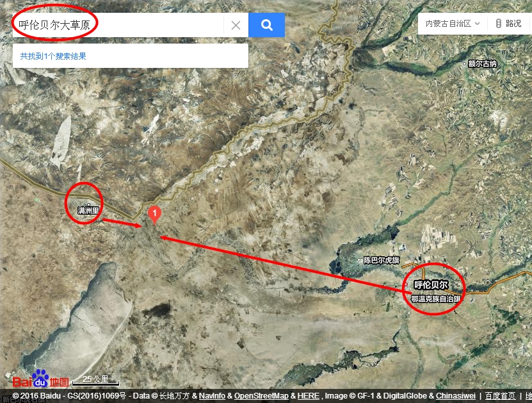Open the Chinasiwei attribution link
532x403 pixels.
coord(456,396)
